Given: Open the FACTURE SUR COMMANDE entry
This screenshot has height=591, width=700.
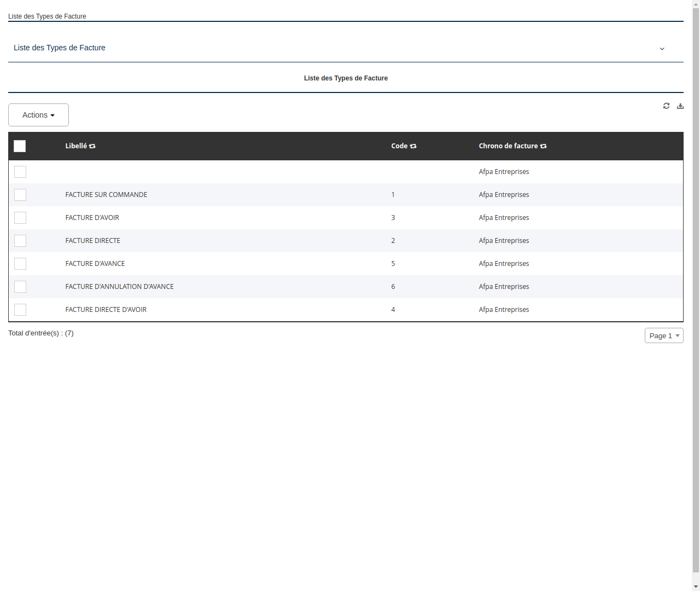Looking at the screenshot, I should click(106, 195).
